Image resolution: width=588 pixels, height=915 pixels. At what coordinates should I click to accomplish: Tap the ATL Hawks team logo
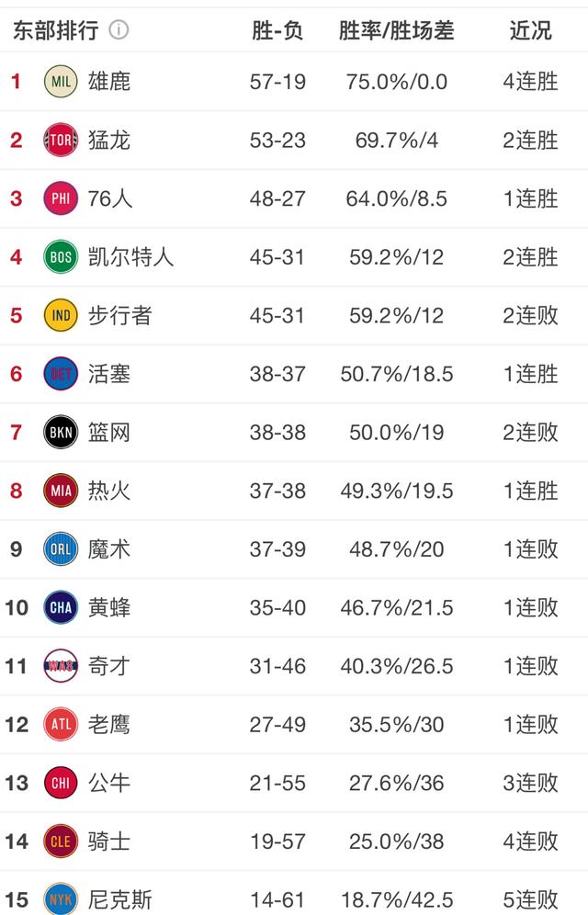click(x=61, y=724)
